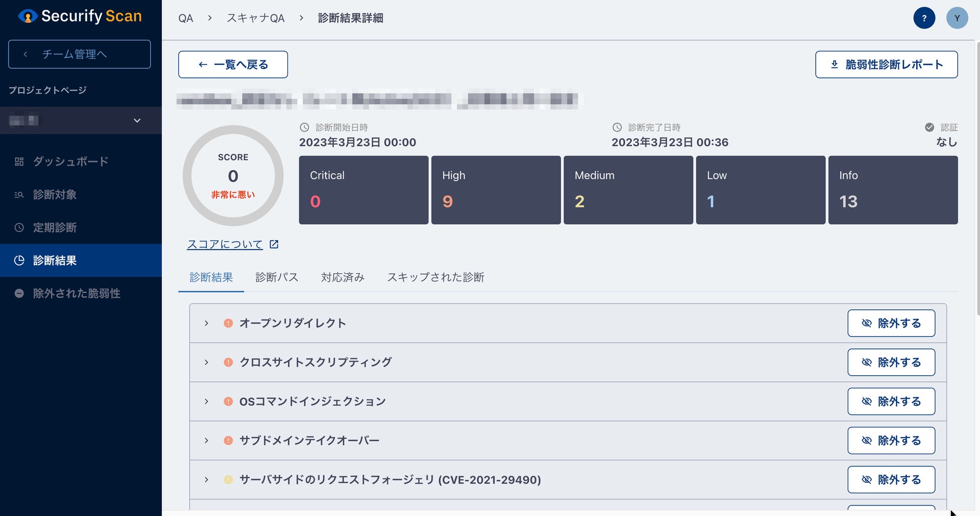980x516 pixels.
Task: Exclude the クロスサイトスクリプティング vulnerability
Action: tap(891, 362)
